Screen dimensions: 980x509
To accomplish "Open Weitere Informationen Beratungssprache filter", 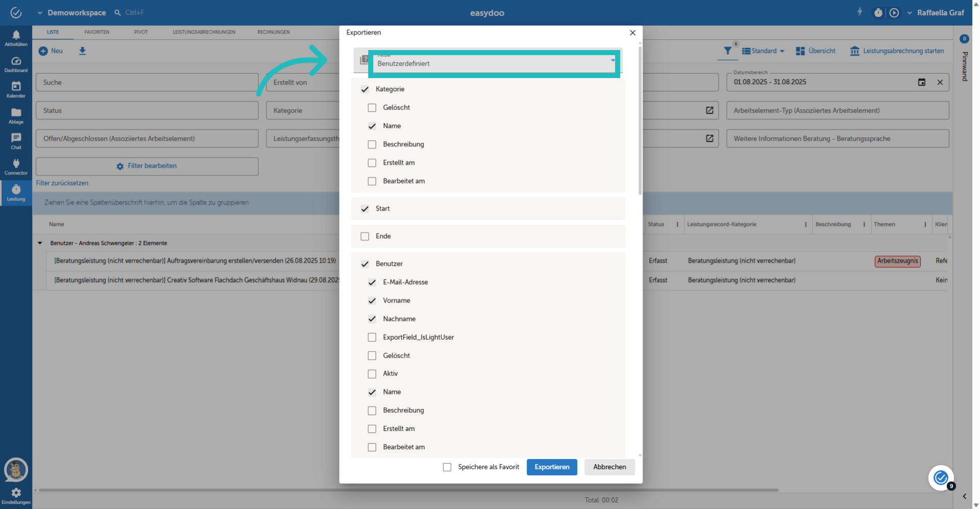I will [838, 138].
